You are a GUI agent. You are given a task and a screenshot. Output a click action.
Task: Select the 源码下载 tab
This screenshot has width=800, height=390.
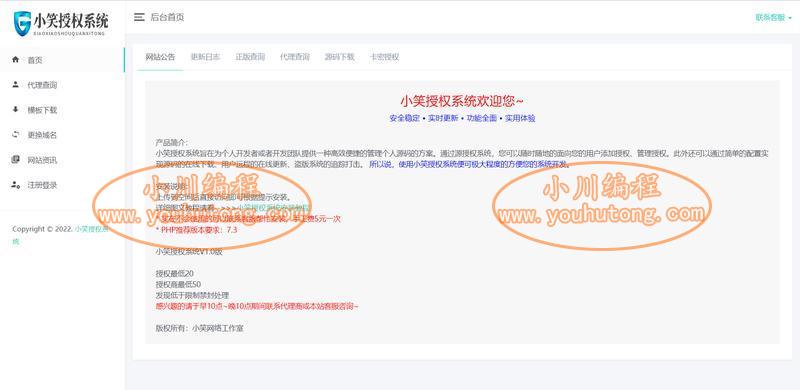pyautogui.click(x=339, y=57)
